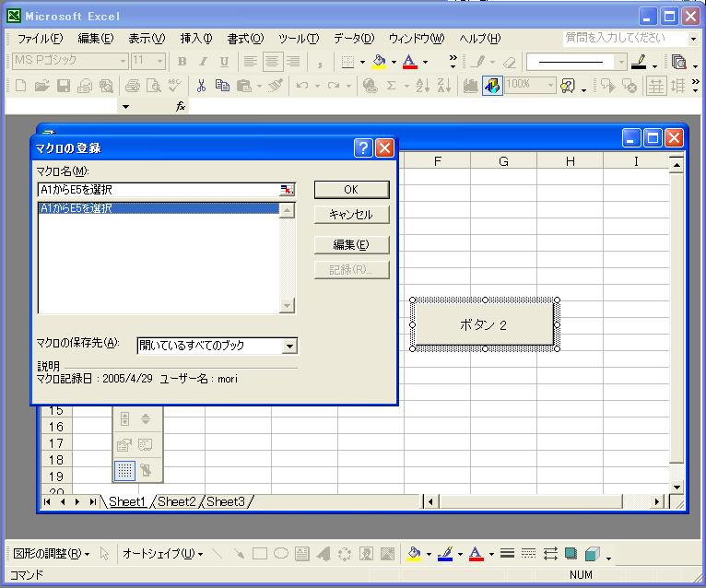Open the font size dropdown
The height and width of the screenshot is (588, 706).
tap(159, 61)
